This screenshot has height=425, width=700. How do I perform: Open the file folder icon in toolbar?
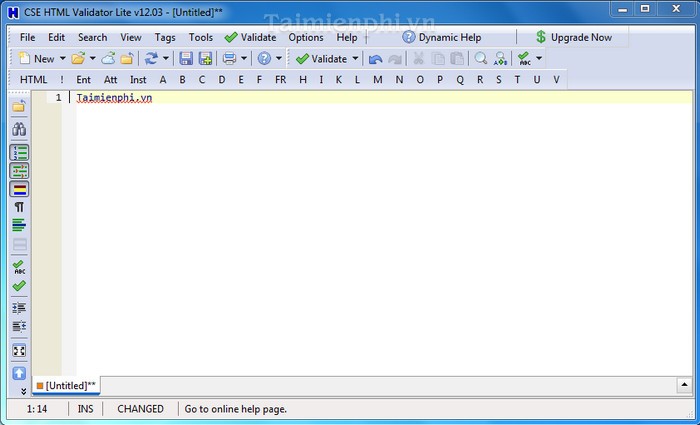click(78, 58)
